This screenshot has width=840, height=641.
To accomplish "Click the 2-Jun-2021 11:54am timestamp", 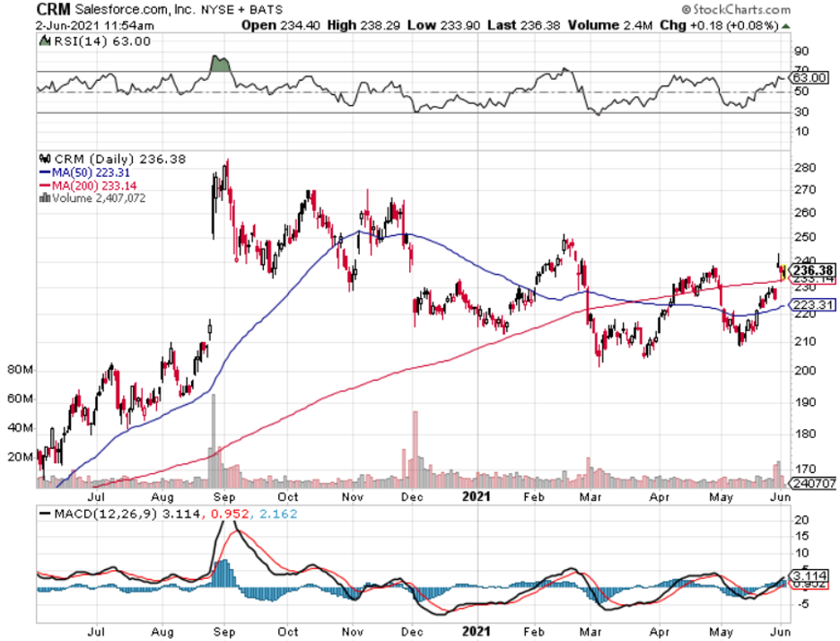I will click(95, 25).
